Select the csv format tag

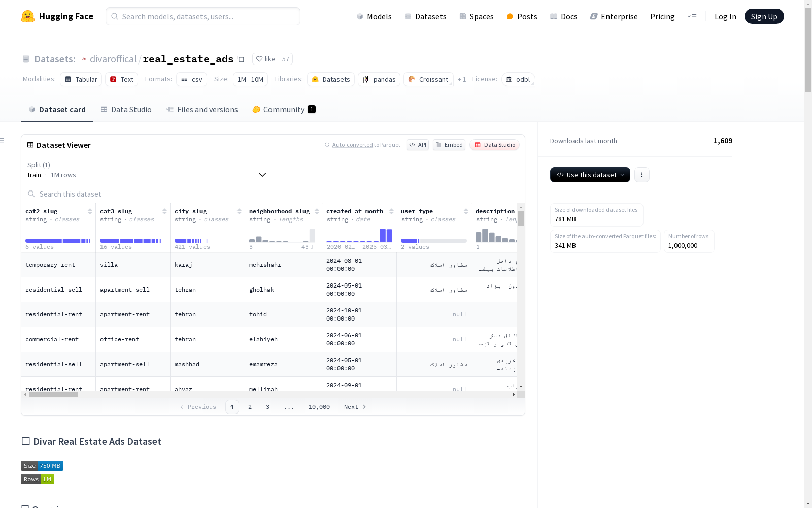point(192,79)
